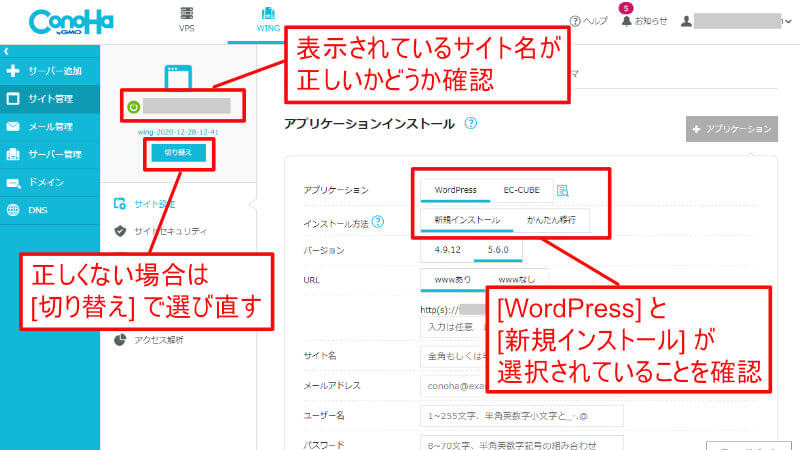
Task: Select version 4.9.12
Action: click(447, 249)
